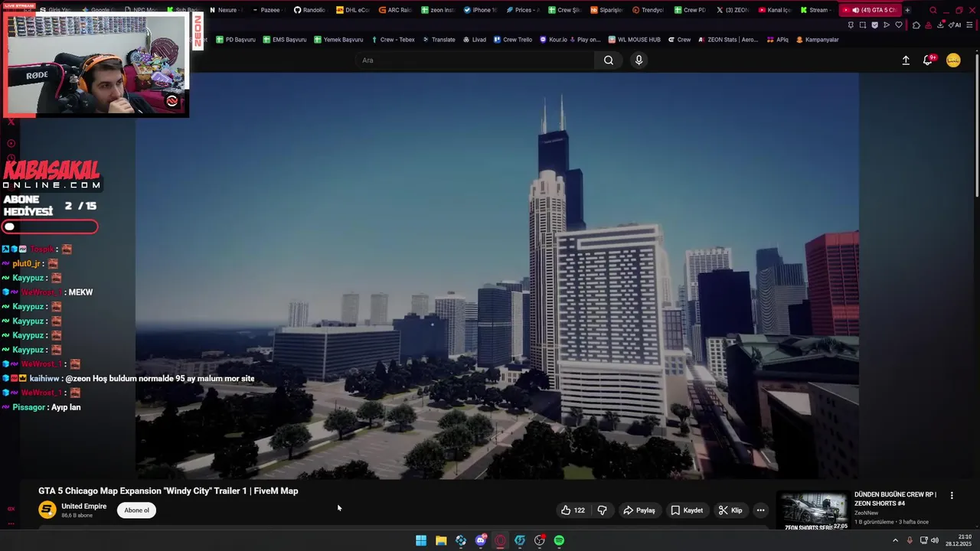Click the red Opera GX taskbar icon
980x551 pixels.
pyautogui.click(x=500, y=540)
